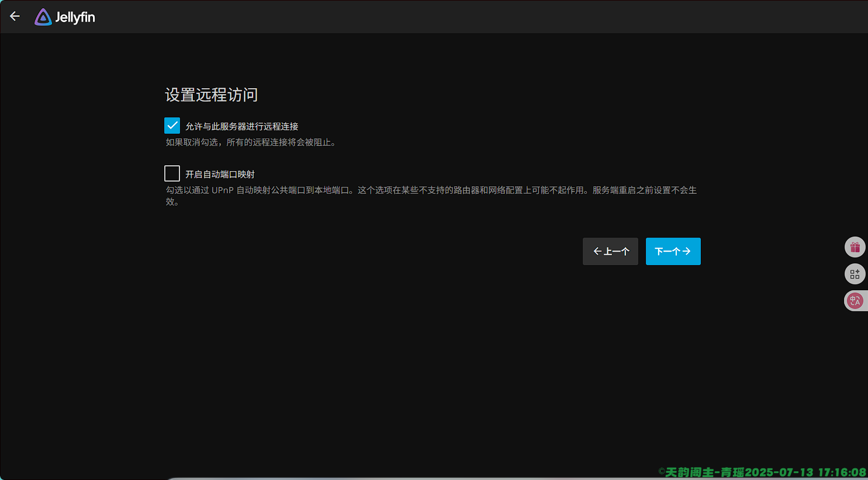Click the back arrow in header
The width and height of the screenshot is (868, 480).
[15, 16]
